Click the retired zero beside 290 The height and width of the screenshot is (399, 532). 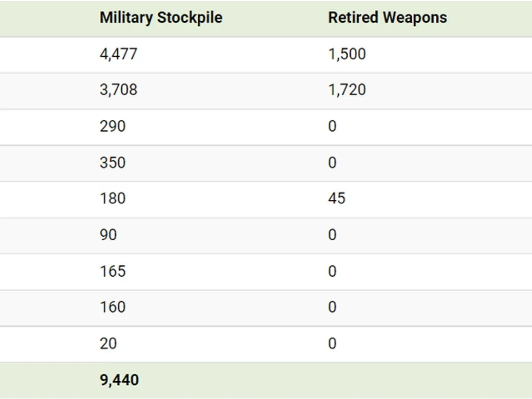click(x=332, y=126)
